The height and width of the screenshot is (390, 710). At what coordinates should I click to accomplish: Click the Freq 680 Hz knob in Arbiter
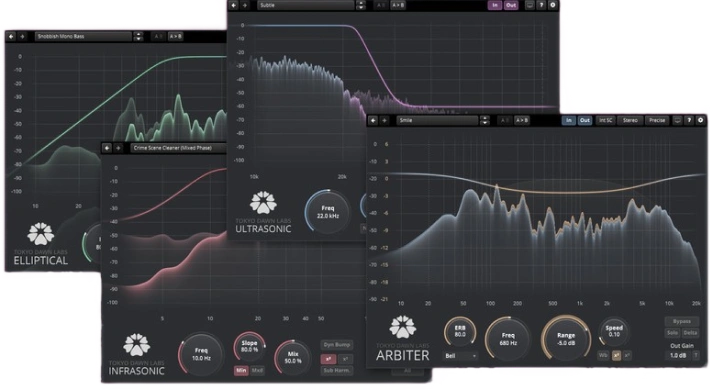[508, 339]
